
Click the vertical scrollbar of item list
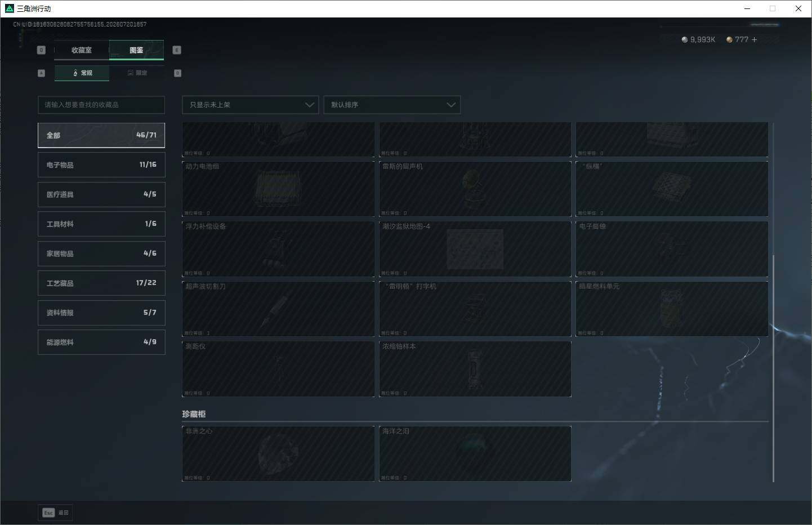click(x=774, y=368)
